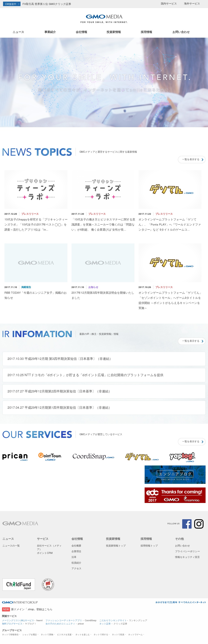Click the GMO MEDIA footer logo
Screen dimensions: 208x644
(20, 524)
